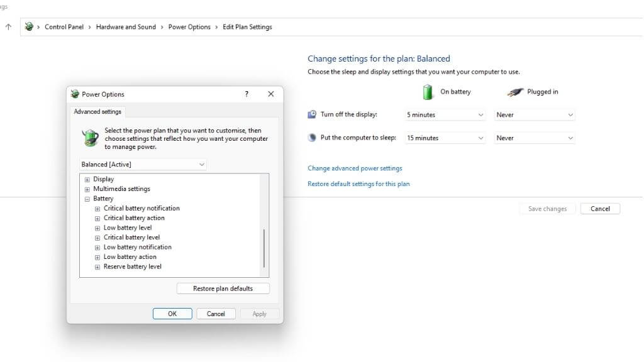Click the green power plan icon in Advanced settings
The width and height of the screenshot is (644, 362).
click(x=91, y=137)
